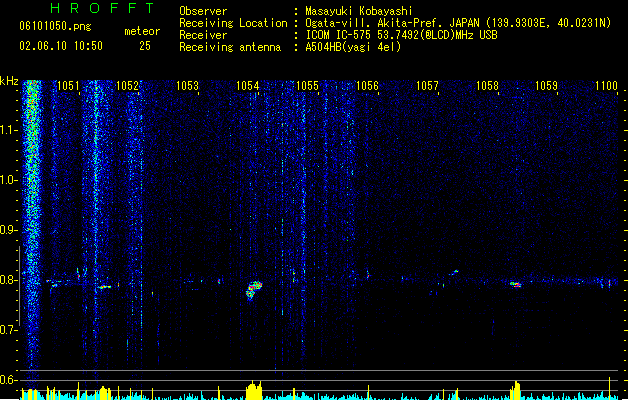Click the 0.7 frequency axis label

8,330
